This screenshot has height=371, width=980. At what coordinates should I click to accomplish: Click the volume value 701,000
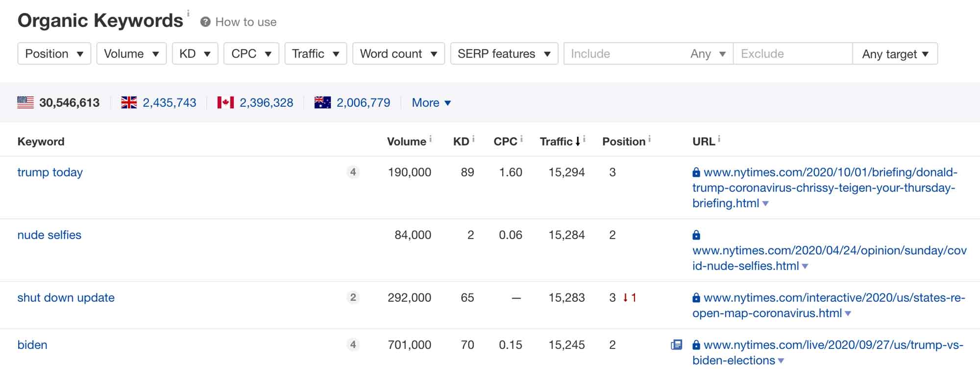(410, 345)
